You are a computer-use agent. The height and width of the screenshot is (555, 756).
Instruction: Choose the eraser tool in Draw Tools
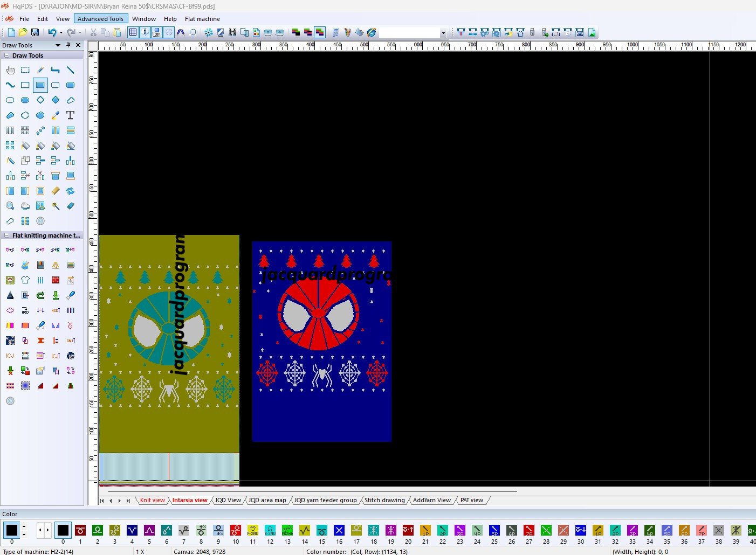[70, 206]
